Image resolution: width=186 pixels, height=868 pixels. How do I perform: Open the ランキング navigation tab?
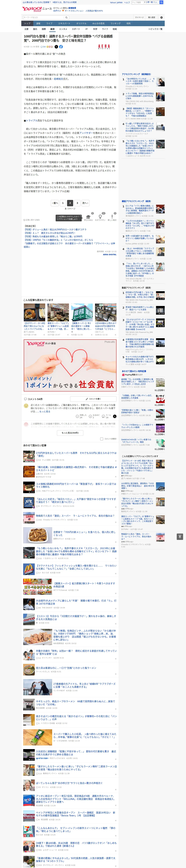coord(115,24)
